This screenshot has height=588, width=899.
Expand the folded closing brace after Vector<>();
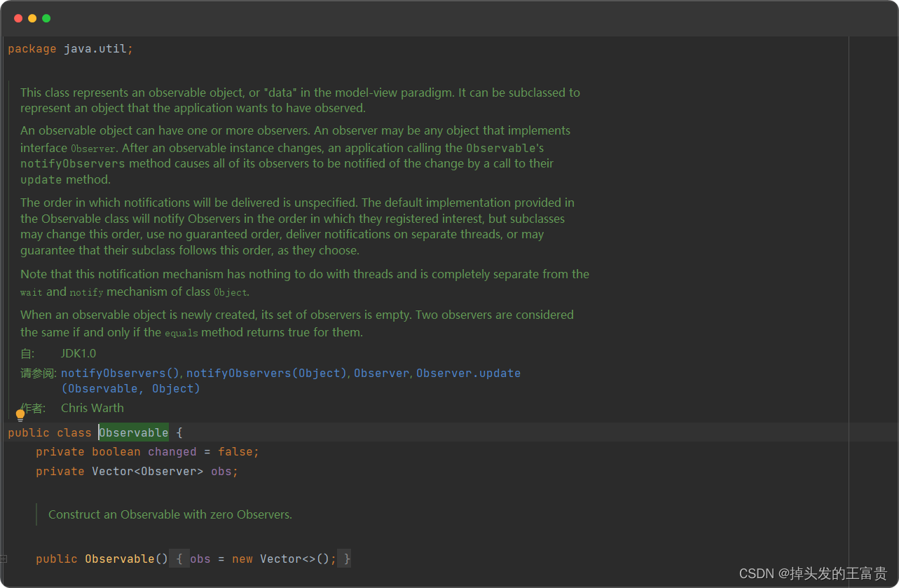[346, 559]
